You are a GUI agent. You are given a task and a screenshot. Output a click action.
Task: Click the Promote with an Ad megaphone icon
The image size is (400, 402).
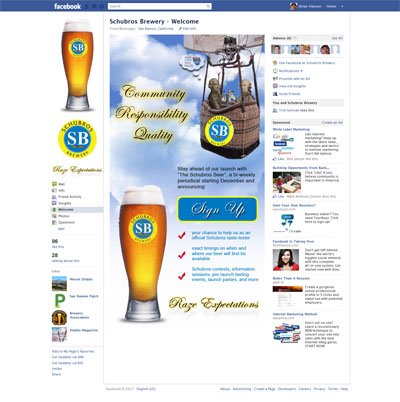click(x=275, y=79)
